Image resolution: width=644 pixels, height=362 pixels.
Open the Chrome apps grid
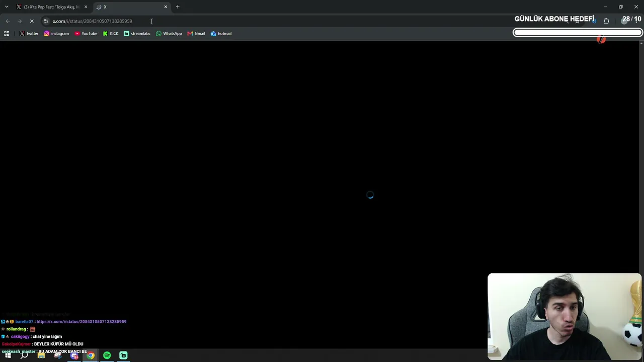click(x=7, y=34)
